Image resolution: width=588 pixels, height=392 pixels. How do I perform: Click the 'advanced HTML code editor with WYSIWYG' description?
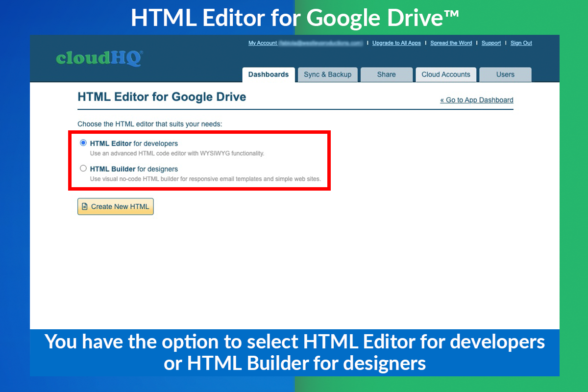pyautogui.click(x=177, y=153)
